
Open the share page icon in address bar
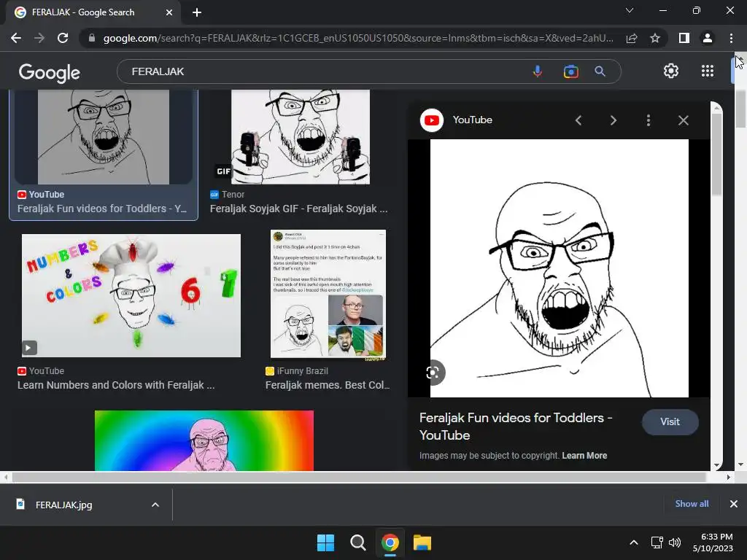632,38
